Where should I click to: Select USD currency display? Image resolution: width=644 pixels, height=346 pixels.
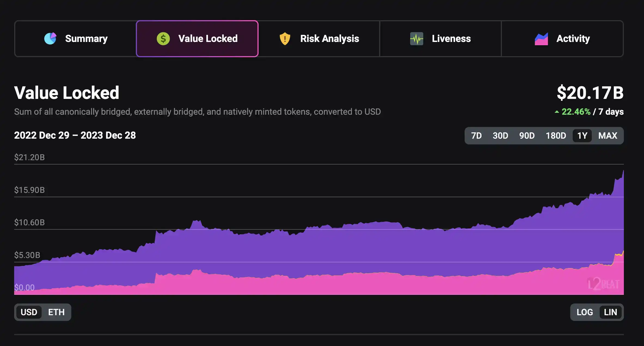pyautogui.click(x=29, y=312)
